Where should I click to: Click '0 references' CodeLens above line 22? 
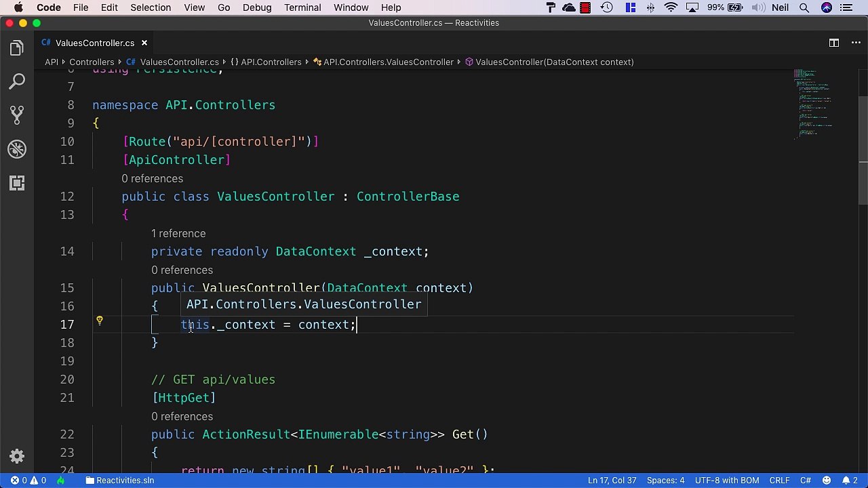click(x=182, y=416)
